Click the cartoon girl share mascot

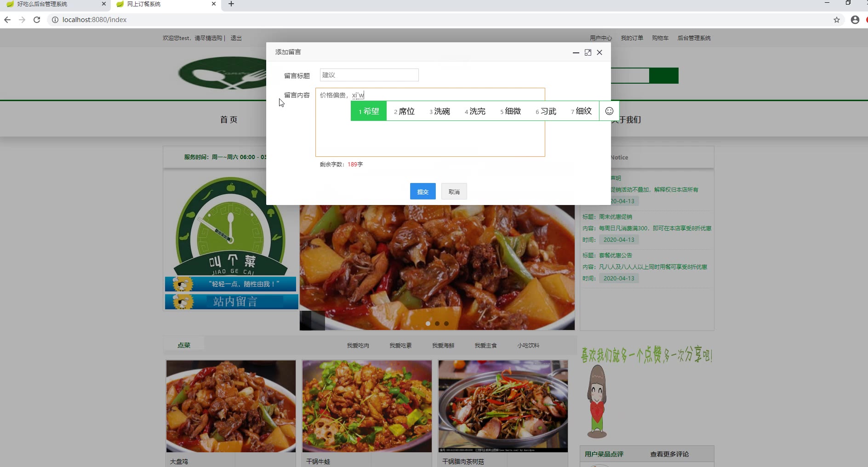click(x=597, y=402)
